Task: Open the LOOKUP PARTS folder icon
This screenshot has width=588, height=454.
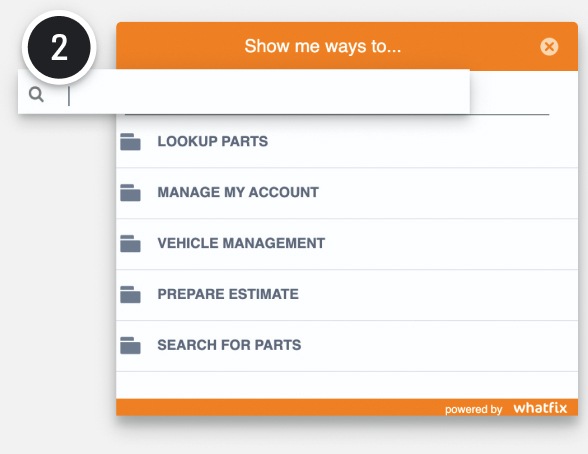Action: click(130, 142)
